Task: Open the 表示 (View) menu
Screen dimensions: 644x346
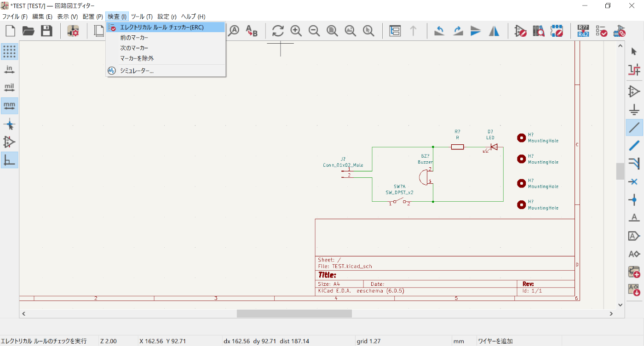Action: 67,17
